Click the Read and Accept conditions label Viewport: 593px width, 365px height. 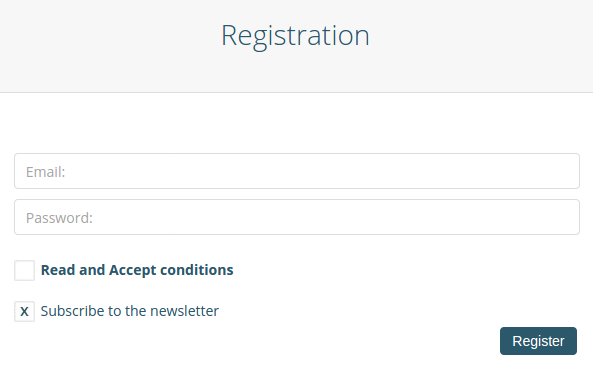coord(137,270)
